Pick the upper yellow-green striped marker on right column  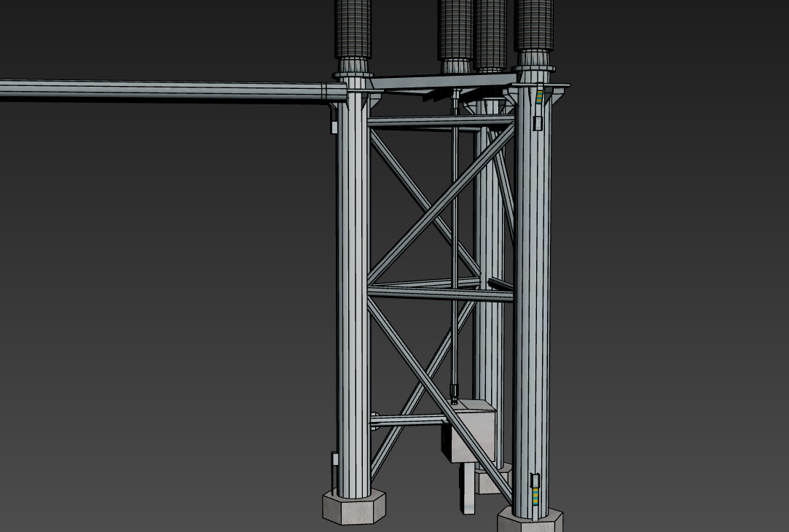(x=539, y=97)
